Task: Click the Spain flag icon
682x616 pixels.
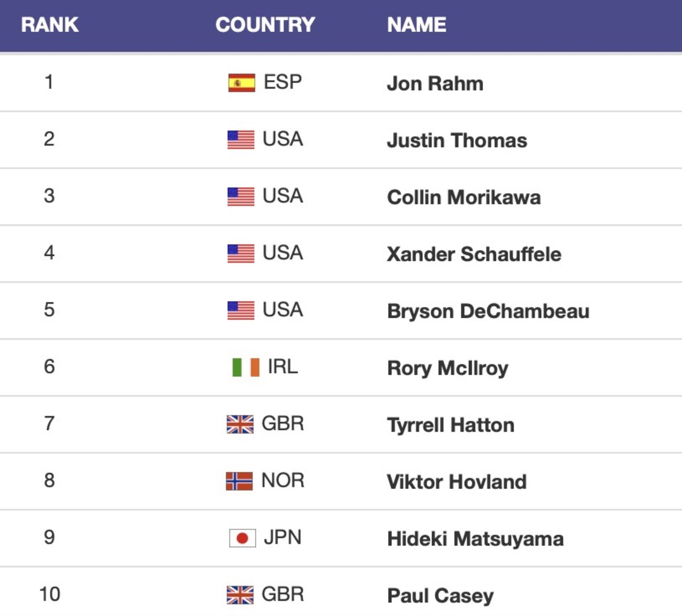Action: (x=242, y=83)
